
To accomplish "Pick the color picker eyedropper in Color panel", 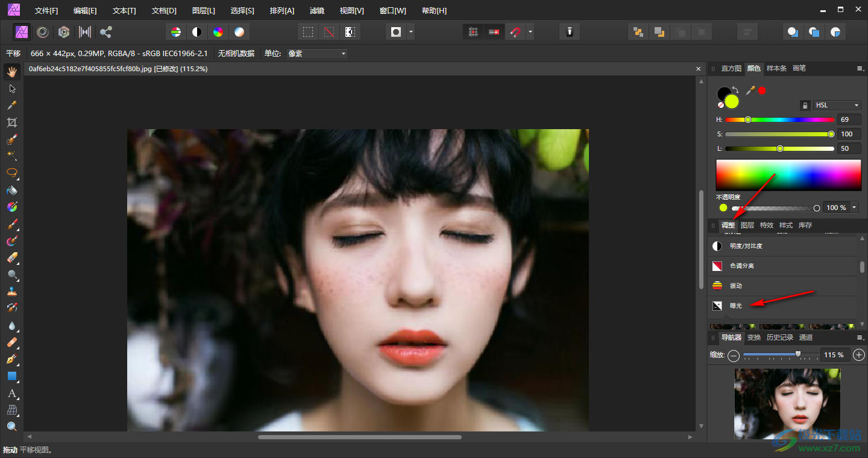I will tap(750, 91).
